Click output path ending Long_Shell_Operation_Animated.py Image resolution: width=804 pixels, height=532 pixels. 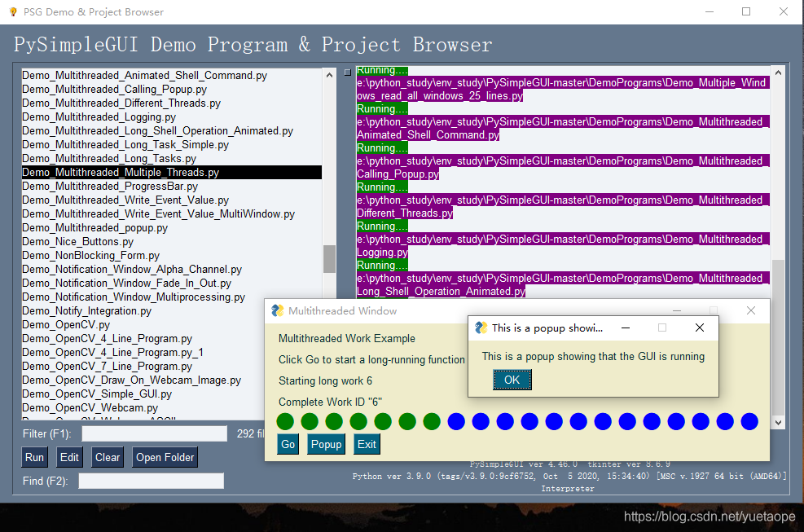(x=563, y=284)
